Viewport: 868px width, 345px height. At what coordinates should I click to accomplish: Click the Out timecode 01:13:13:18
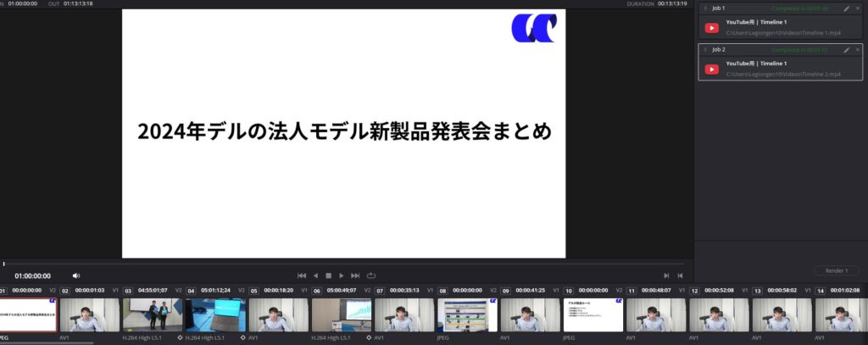78,3
